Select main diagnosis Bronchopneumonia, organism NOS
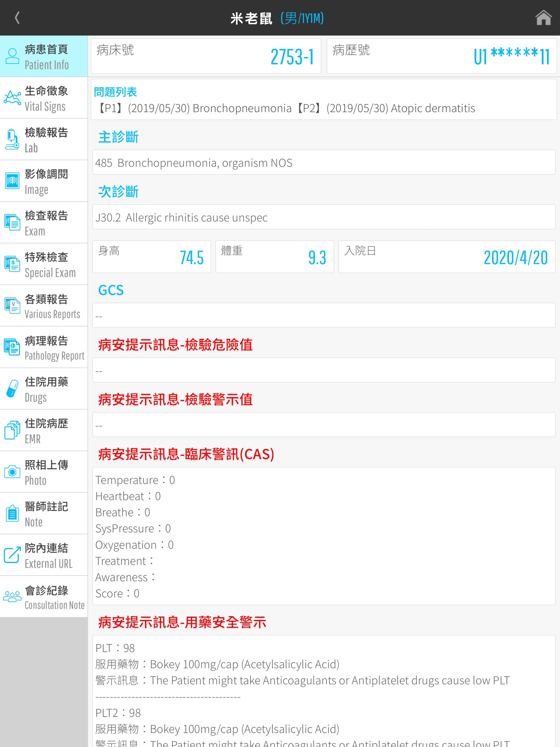This screenshot has height=747, width=560. pos(323,162)
